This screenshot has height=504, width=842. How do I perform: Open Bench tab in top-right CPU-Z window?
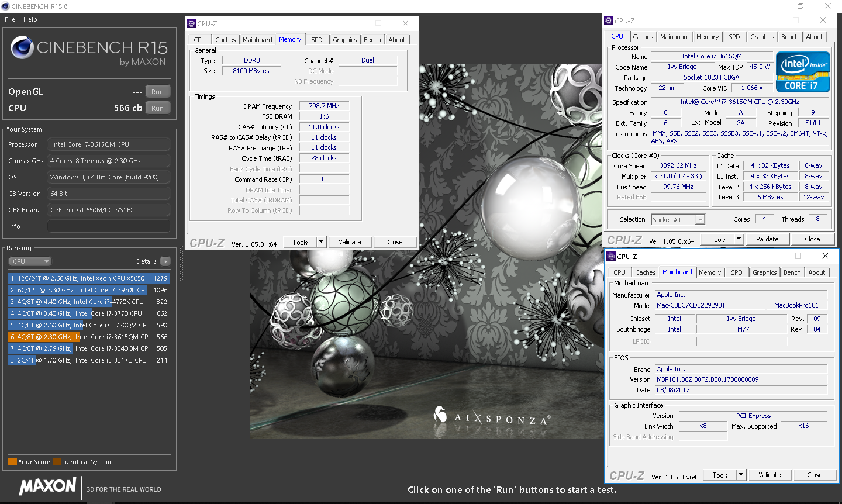790,37
